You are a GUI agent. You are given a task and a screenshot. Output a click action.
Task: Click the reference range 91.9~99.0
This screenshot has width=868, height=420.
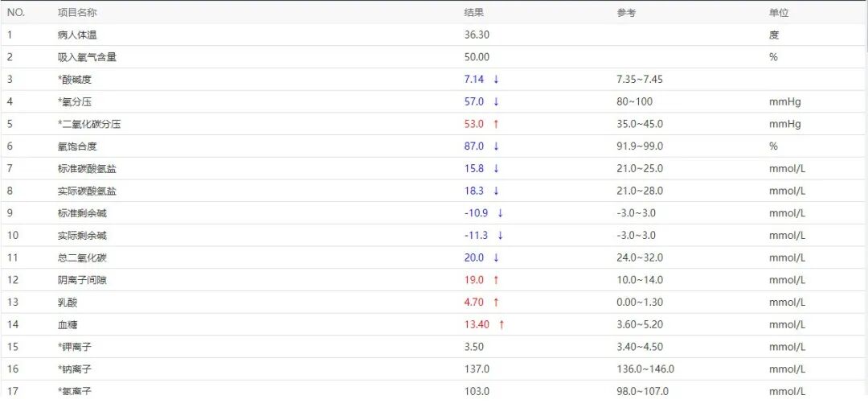[640, 146]
